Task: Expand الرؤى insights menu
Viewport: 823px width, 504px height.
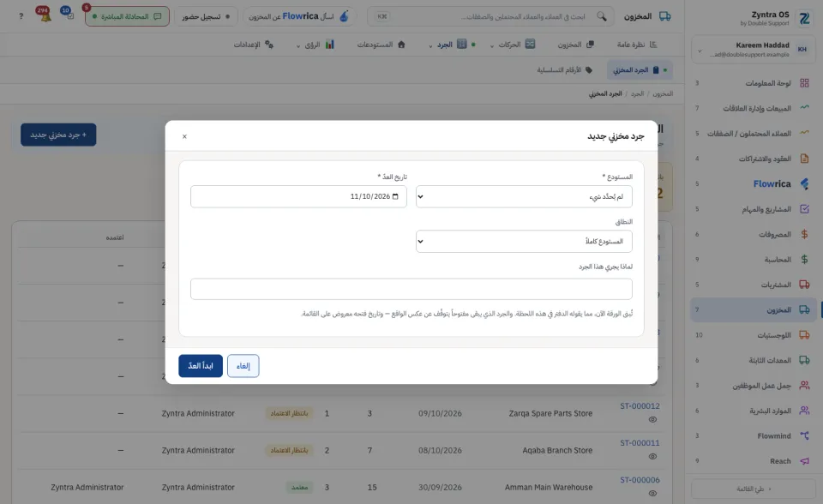Action: (315, 45)
